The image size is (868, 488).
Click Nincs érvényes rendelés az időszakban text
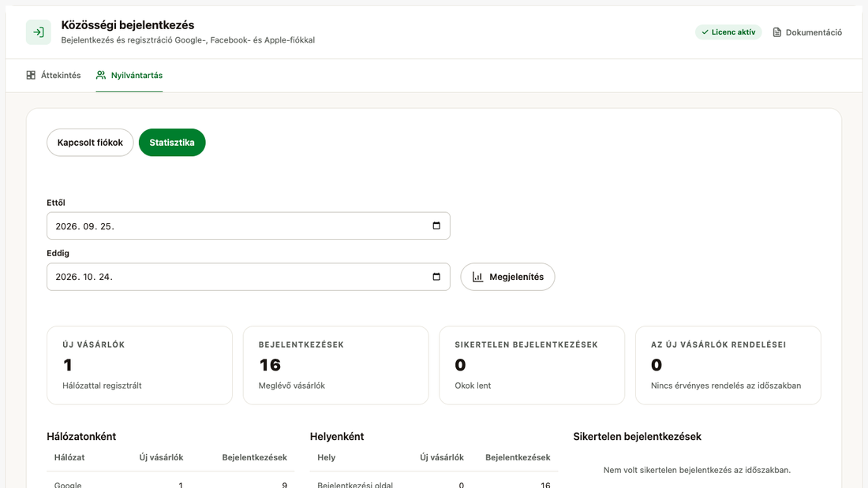coord(726,386)
